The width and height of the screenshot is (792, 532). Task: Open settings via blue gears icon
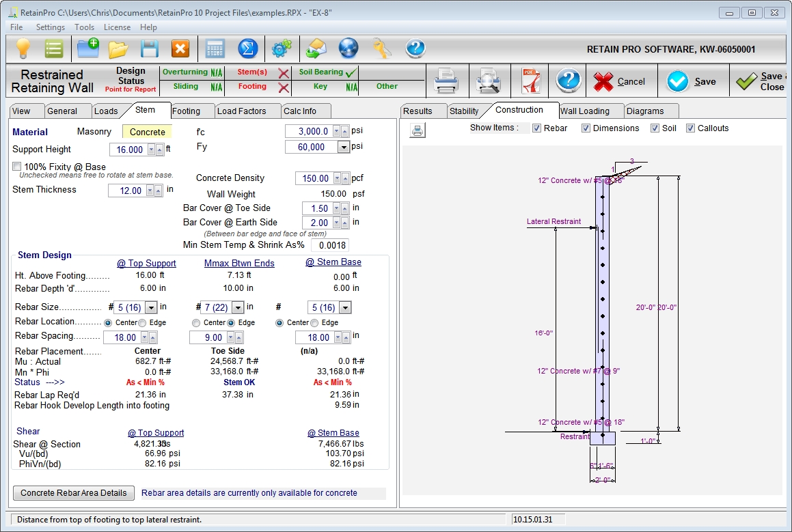tap(282, 48)
